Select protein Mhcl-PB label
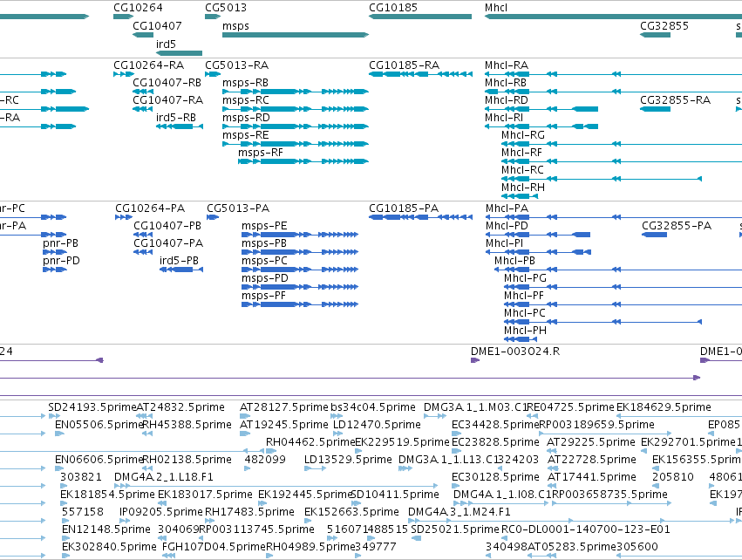Viewport: 742px width, 560px height. [514, 262]
